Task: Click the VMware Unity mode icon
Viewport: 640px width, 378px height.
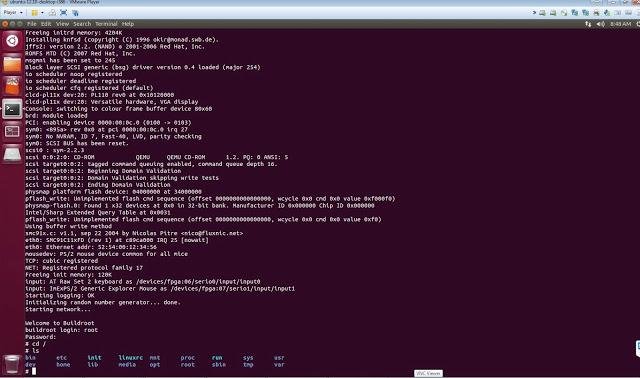Action: 75,13
